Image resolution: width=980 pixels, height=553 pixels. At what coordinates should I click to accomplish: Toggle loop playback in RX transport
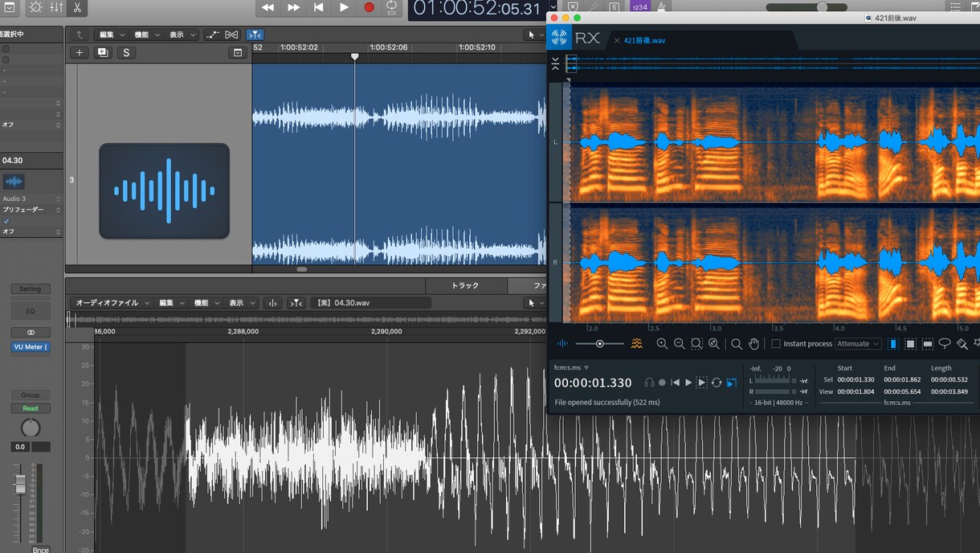717,383
